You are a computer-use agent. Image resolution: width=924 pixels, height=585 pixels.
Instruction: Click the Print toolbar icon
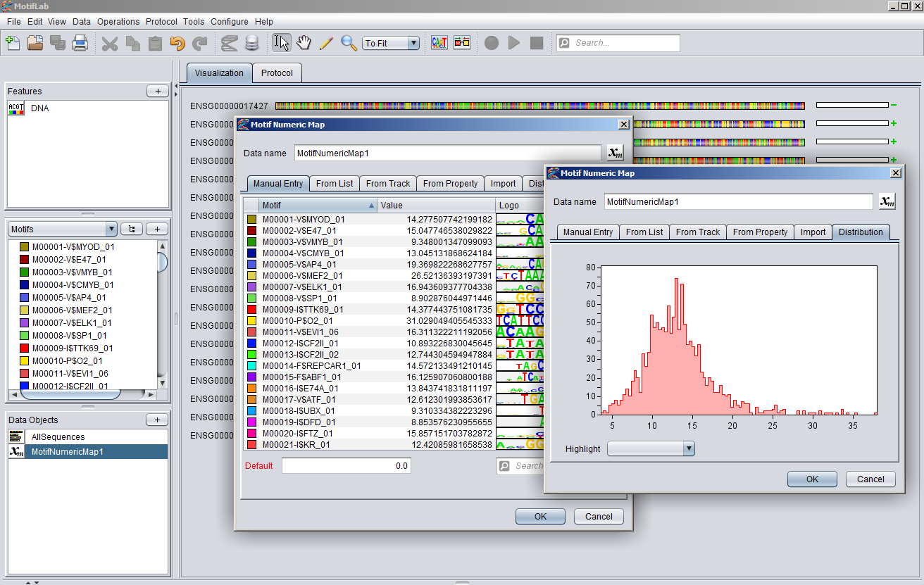[80, 43]
